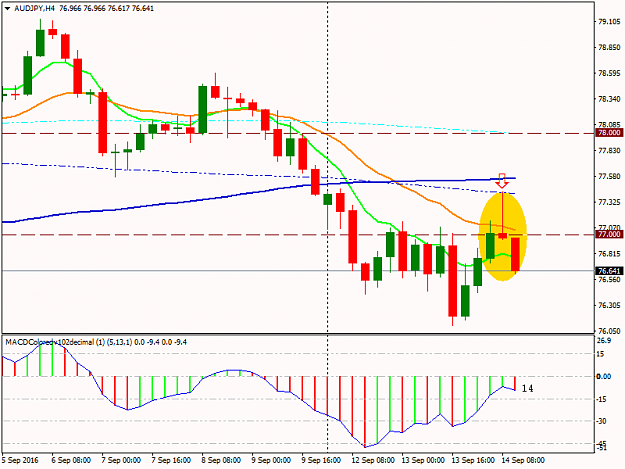This screenshot has height=469, width=625.
Task: Click the 0.00 MACD zero level label
Action: click(604, 376)
